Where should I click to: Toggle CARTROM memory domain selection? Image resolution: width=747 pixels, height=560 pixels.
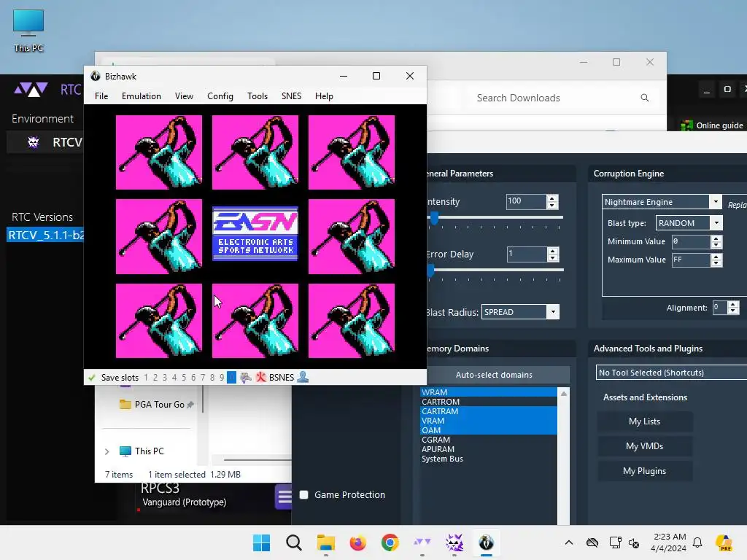(x=488, y=402)
